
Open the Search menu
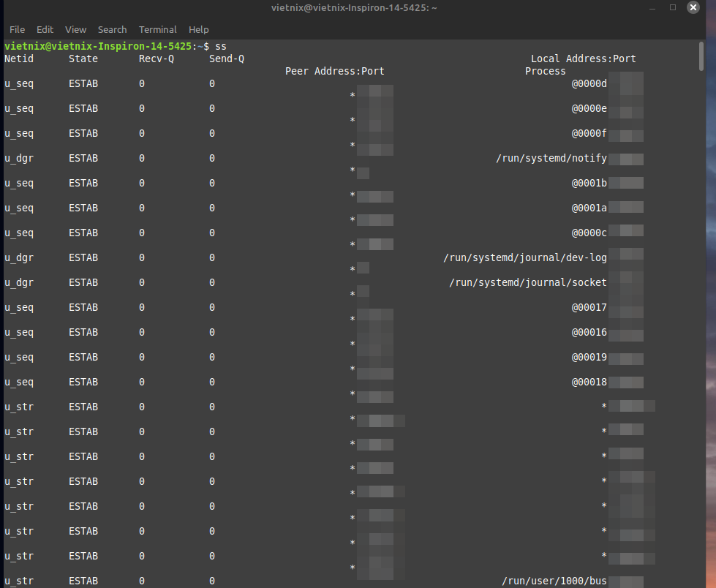[x=113, y=30]
